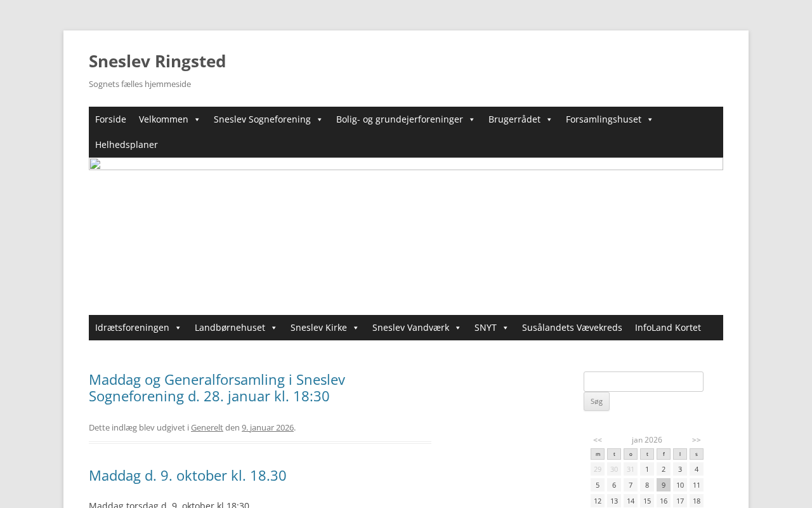Screen dimensions: 812x508
Task: Expand Bolig- og grundejerforeninger dropdown arrow
Action: point(471,120)
